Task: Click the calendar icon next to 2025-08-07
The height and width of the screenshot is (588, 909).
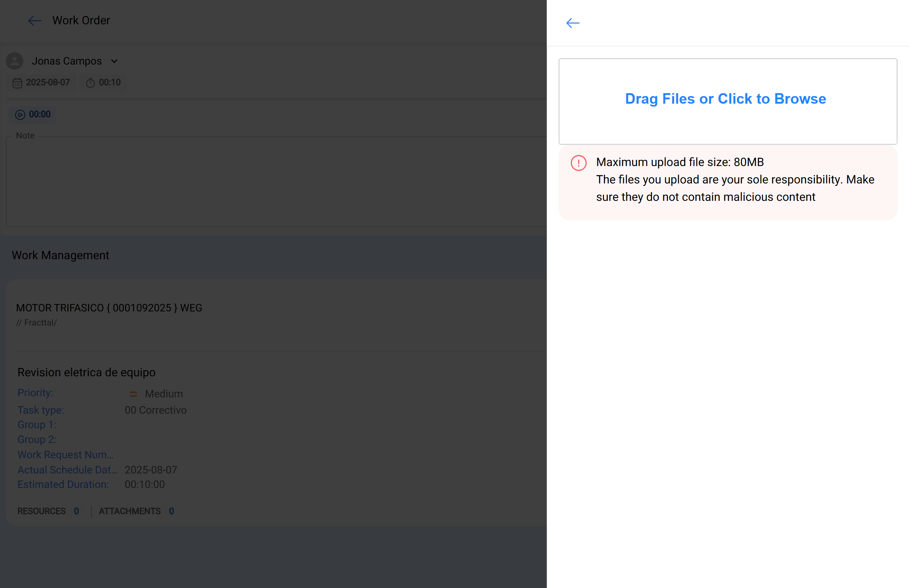Action: [17, 83]
